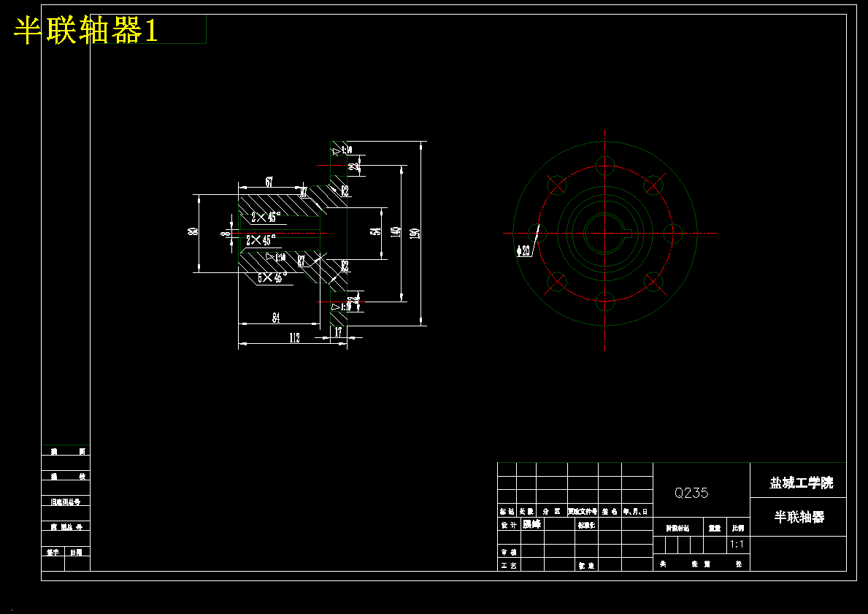
Task: Click the bore dimension '54'
Action: [376, 231]
